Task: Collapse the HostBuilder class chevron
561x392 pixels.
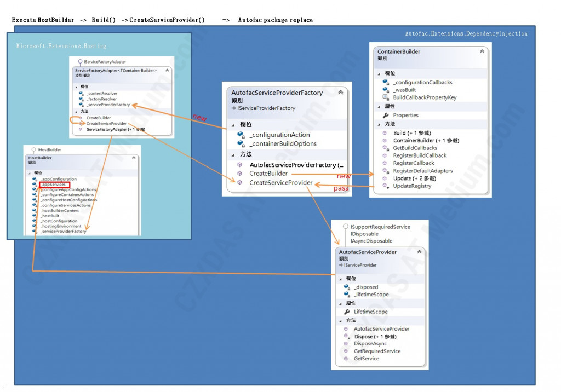Action: point(134,157)
